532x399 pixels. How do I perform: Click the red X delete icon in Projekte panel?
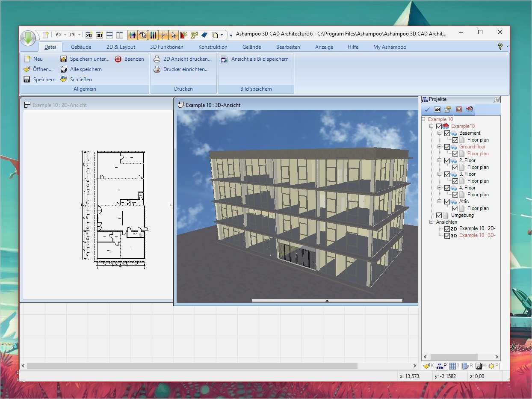point(459,109)
